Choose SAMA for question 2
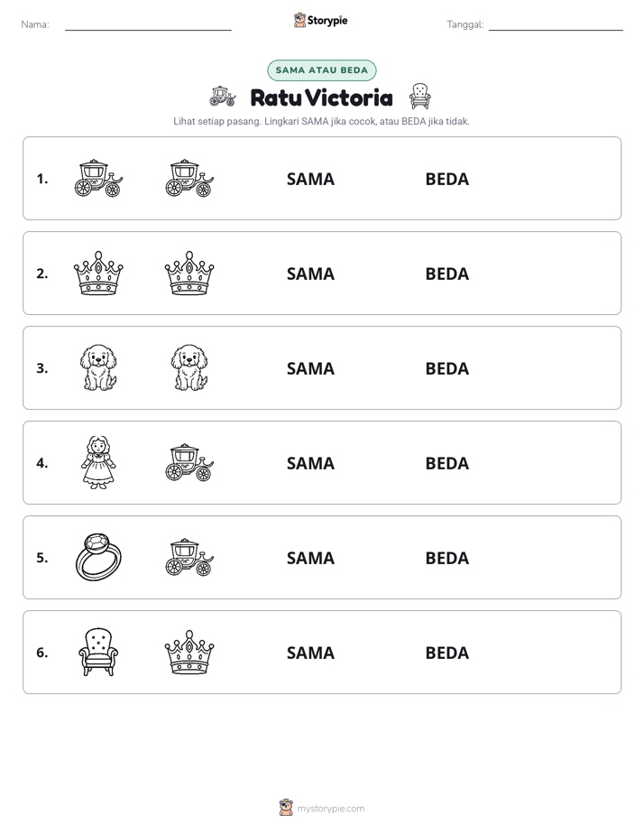 311,273
